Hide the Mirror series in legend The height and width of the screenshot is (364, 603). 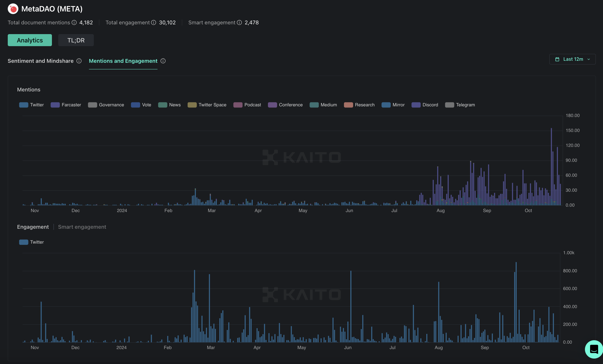click(393, 105)
